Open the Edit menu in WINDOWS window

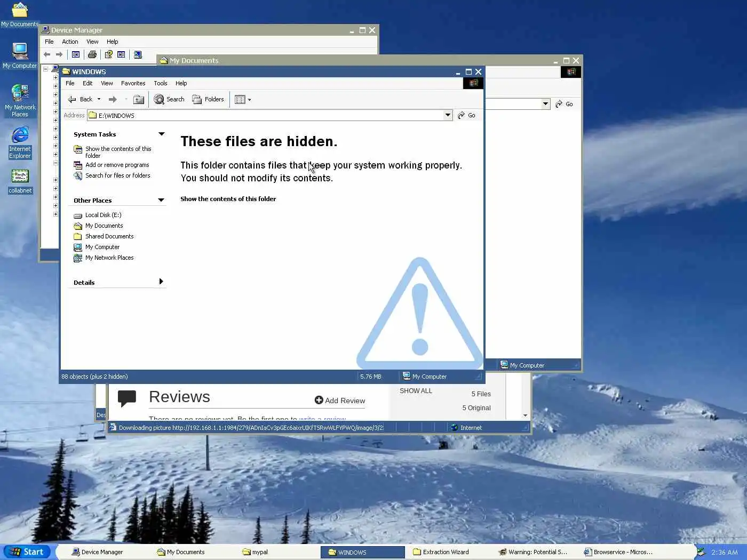pyautogui.click(x=88, y=83)
